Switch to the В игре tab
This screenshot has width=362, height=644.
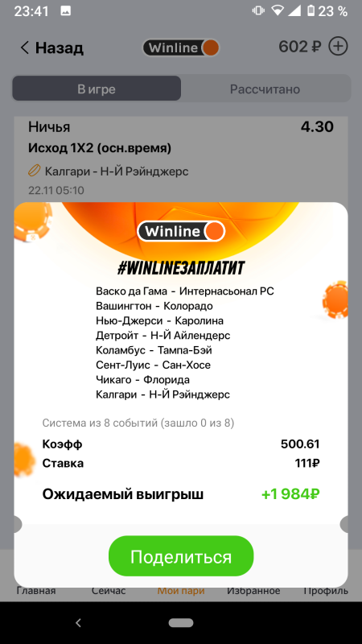[x=97, y=89]
